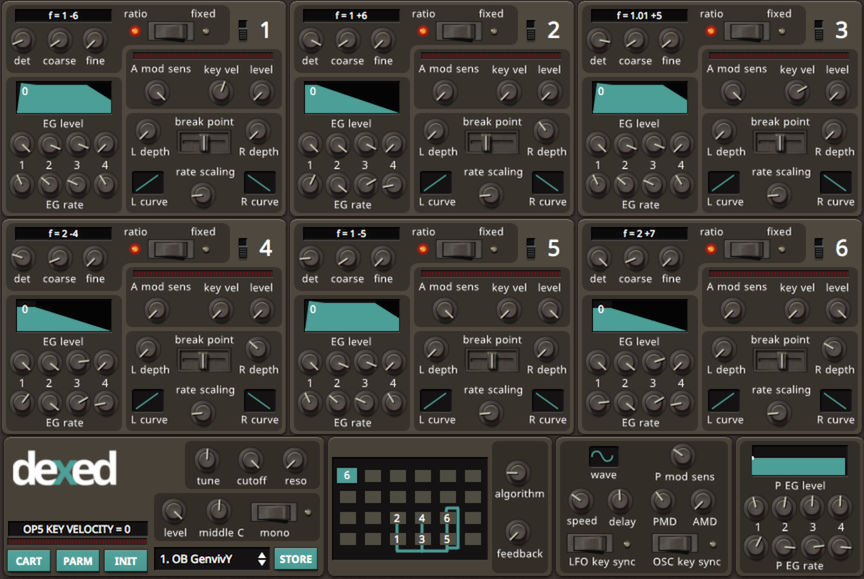Image resolution: width=864 pixels, height=579 pixels.
Task: Click operator 1's coarse knob
Action: (58, 39)
